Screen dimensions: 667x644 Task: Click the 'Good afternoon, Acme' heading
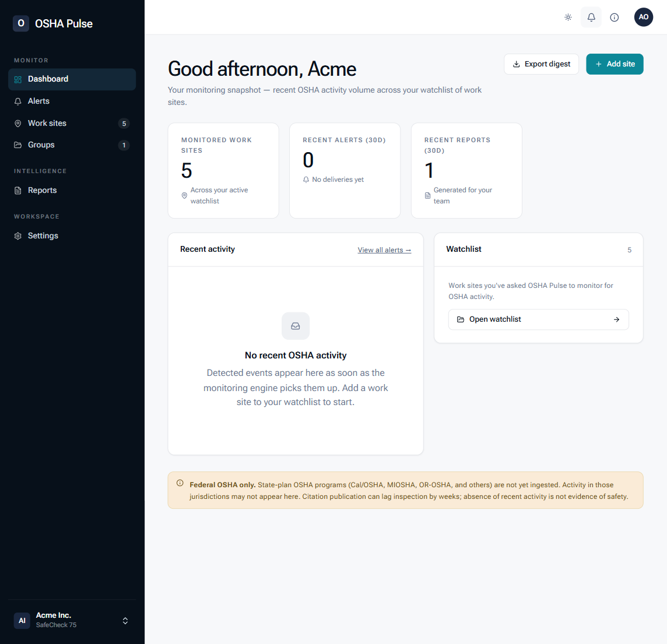262,69
